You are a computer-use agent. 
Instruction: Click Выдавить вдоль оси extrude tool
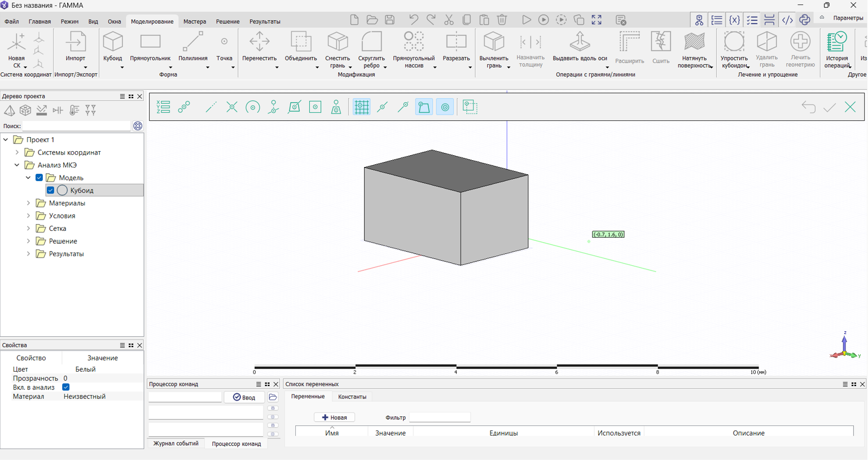tap(580, 47)
